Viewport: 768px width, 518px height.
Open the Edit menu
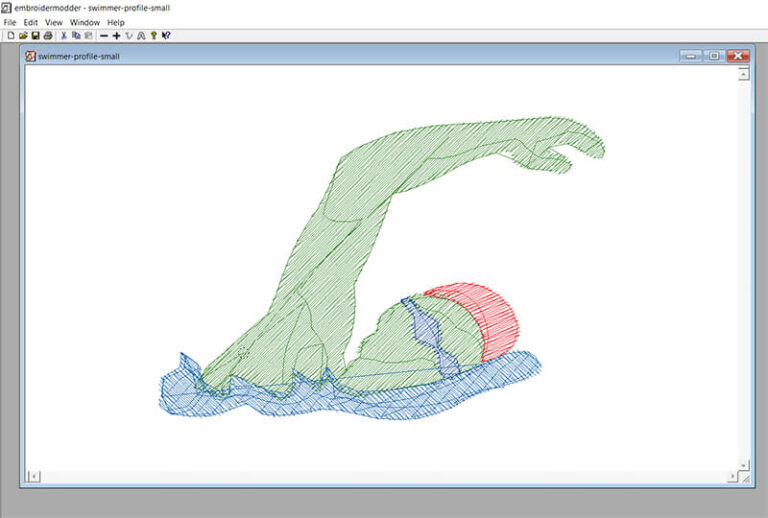(x=30, y=23)
